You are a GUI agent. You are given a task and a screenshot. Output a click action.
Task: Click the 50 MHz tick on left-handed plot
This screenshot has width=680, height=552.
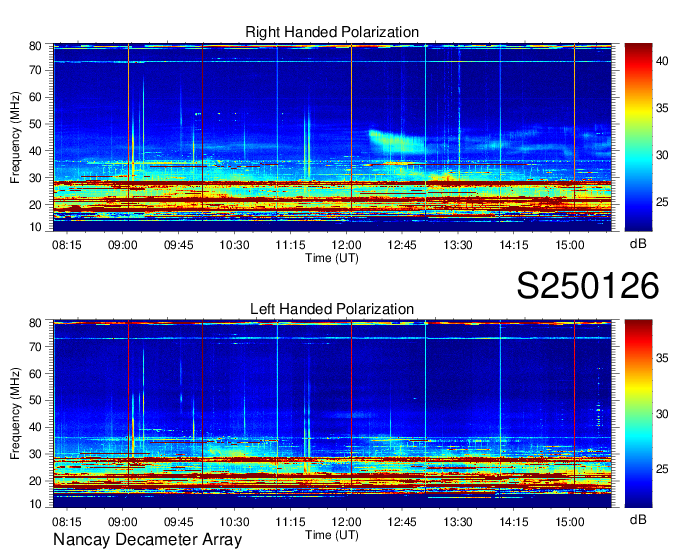click(35, 400)
